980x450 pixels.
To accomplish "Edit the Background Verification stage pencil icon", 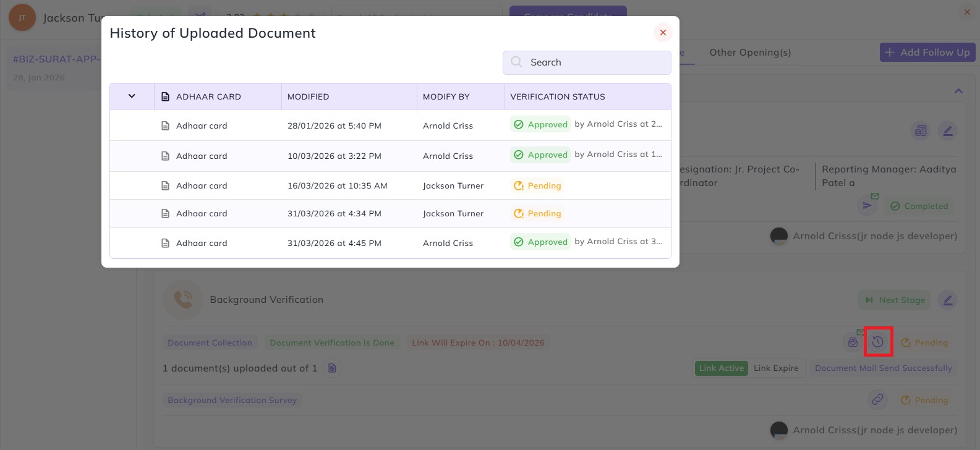I will pos(947,300).
